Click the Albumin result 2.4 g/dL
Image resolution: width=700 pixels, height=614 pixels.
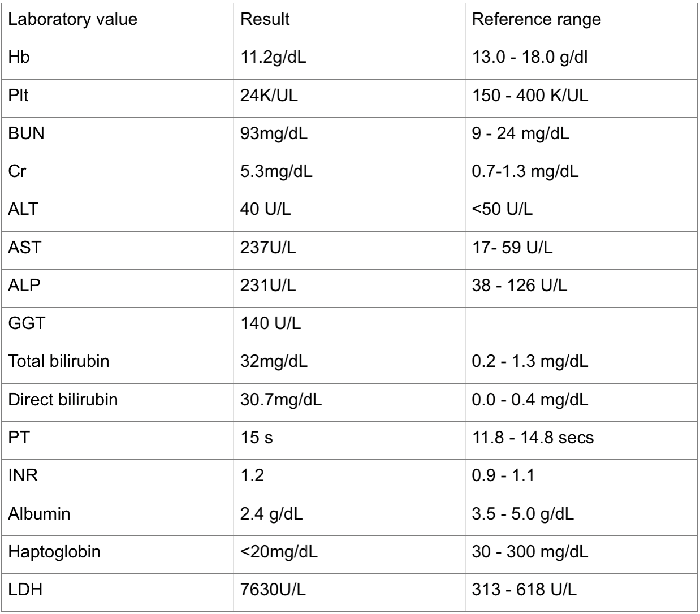coord(272,514)
